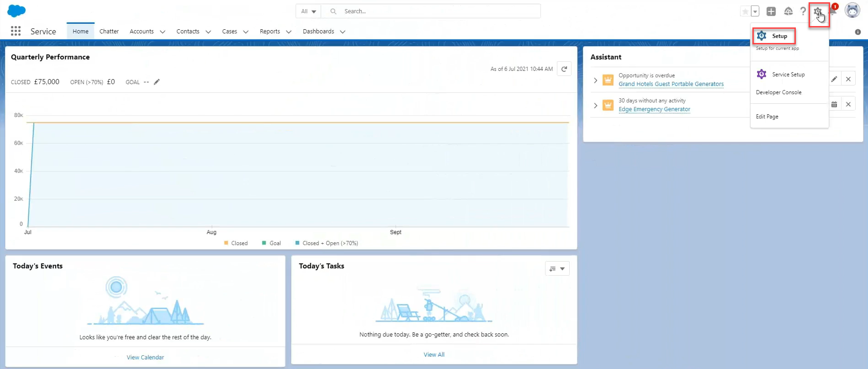Image resolution: width=868 pixels, height=369 pixels.
Task: Click the Setup gear icon in header
Action: [818, 11]
